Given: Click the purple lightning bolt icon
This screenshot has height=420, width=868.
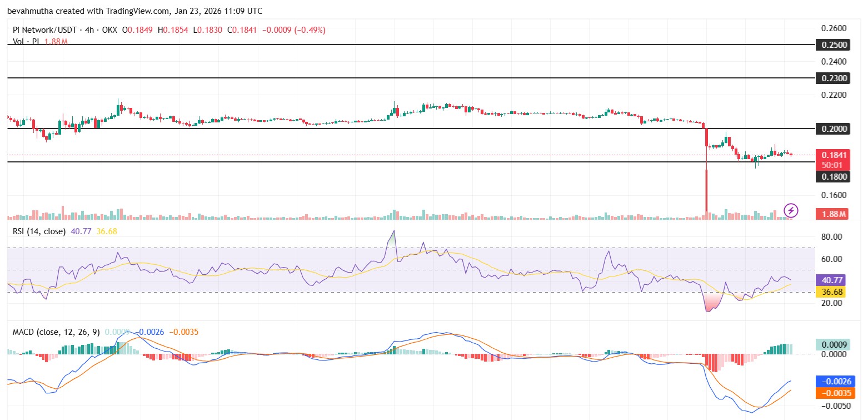Looking at the screenshot, I should click(791, 210).
